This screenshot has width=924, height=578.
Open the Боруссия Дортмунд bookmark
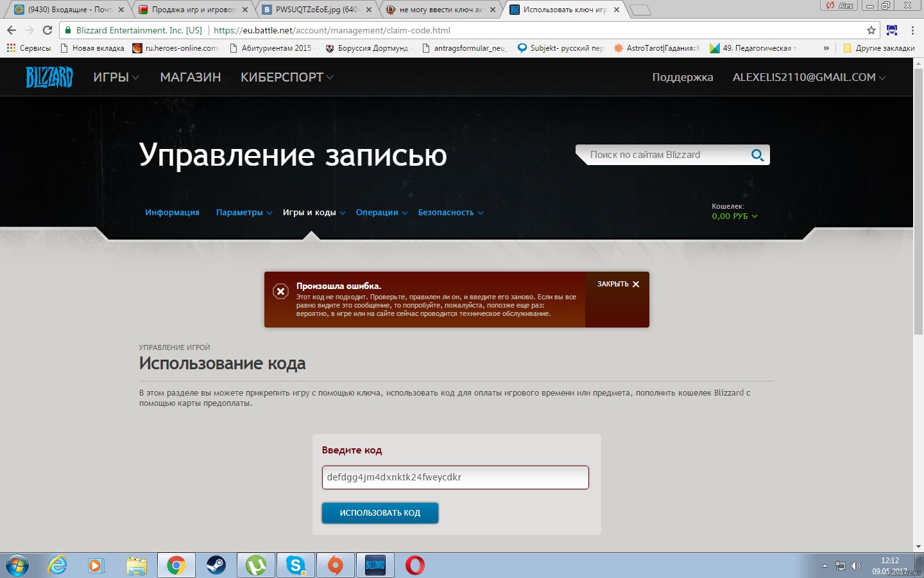[367, 48]
